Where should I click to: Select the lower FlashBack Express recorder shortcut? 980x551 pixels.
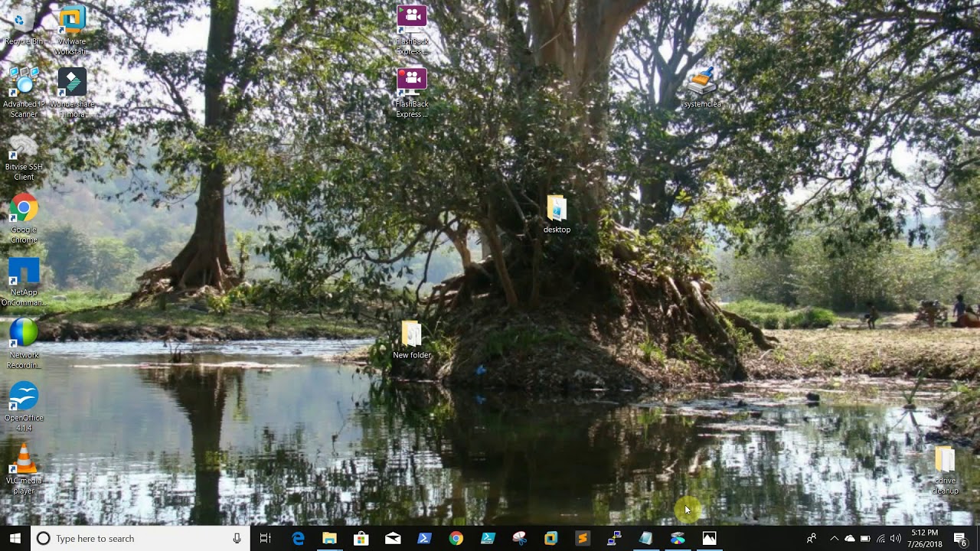pyautogui.click(x=411, y=93)
